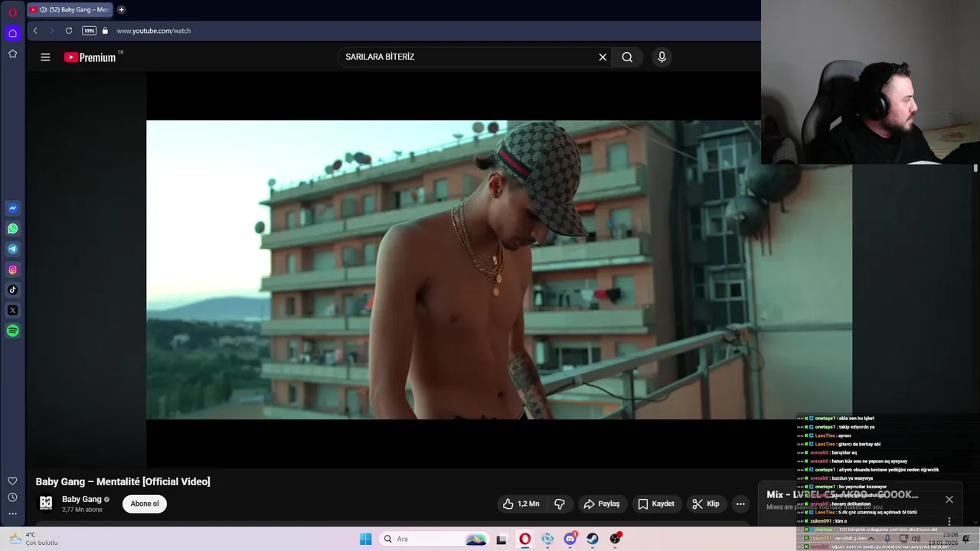Click the Opera sidebar home icon
The width and height of the screenshot is (980, 551).
pos(12,33)
